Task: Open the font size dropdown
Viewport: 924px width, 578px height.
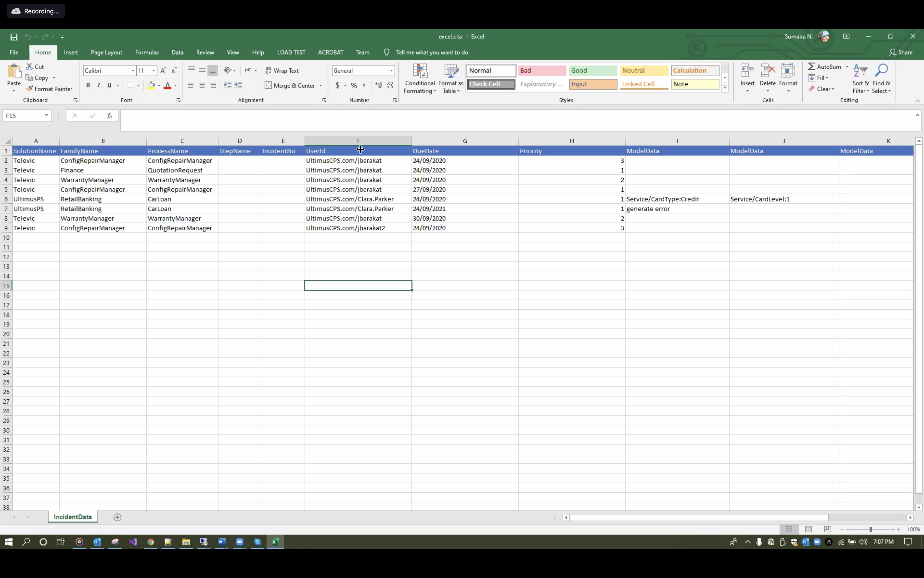Action: pyautogui.click(x=153, y=70)
